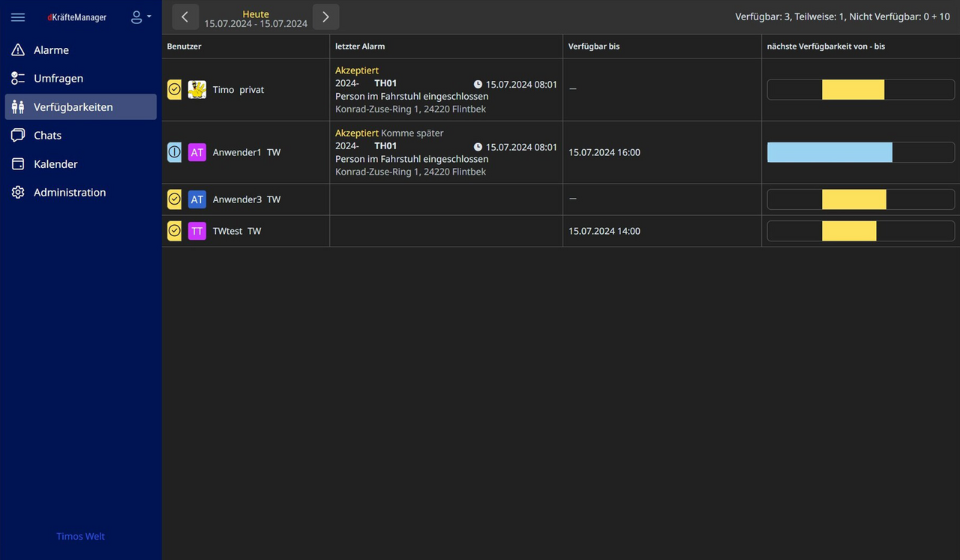Click the blue AT avatar of Anwender3

(x=196, y=199)
